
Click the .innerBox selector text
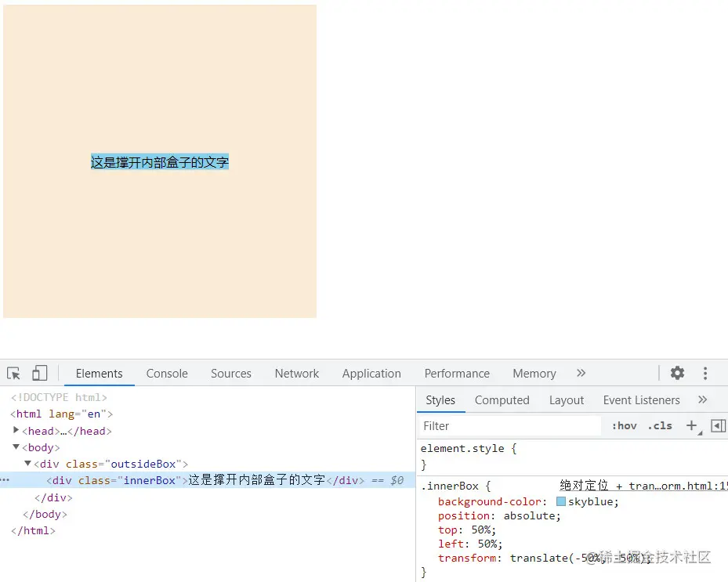(x=450, y=486)
